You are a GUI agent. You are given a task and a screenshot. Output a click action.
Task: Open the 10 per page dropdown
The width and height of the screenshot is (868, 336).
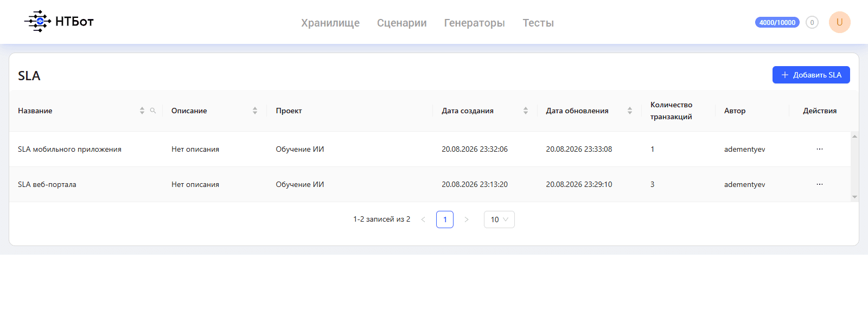tap(499, 219)
